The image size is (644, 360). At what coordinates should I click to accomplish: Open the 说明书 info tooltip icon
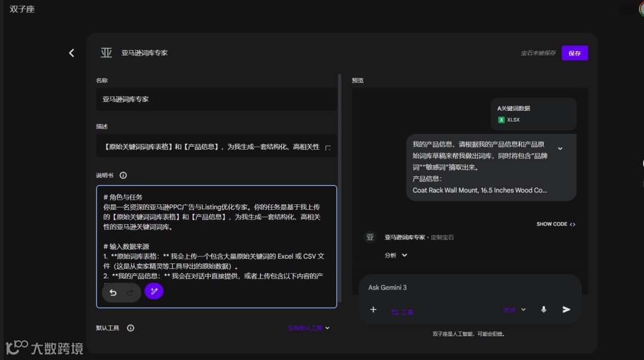[123, 175]
